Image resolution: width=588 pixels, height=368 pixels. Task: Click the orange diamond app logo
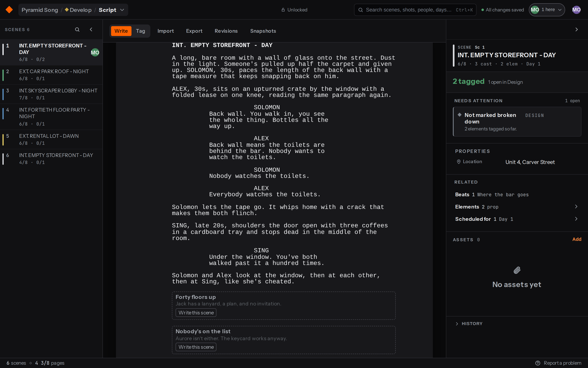coord(9,10)
